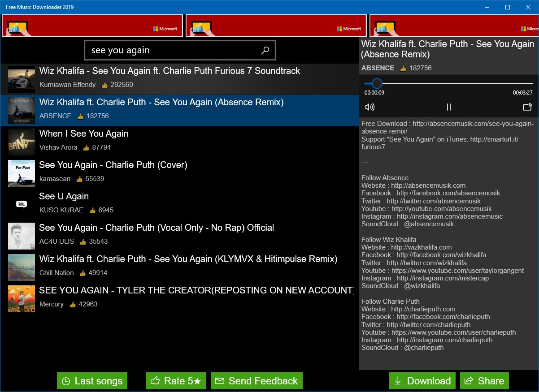Click the search magnifier icon
Viewport: 539px width, 392px height.
coord(265,50)
